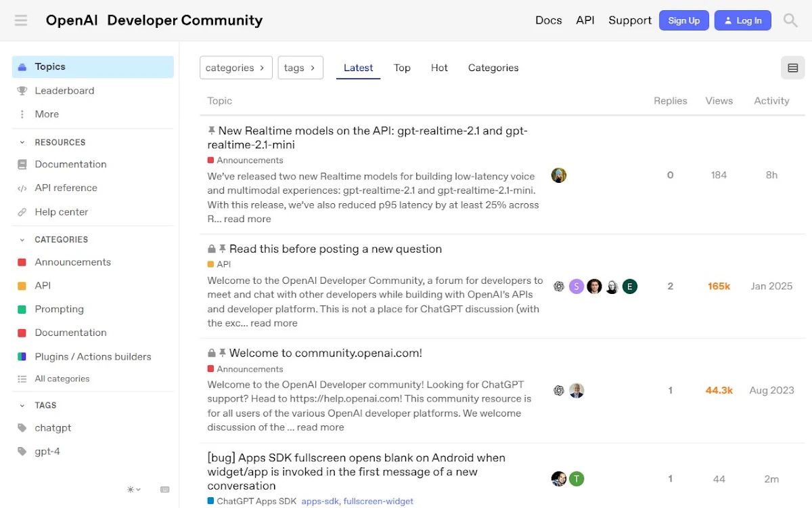Sort by Activity column header

pos(771,101)
